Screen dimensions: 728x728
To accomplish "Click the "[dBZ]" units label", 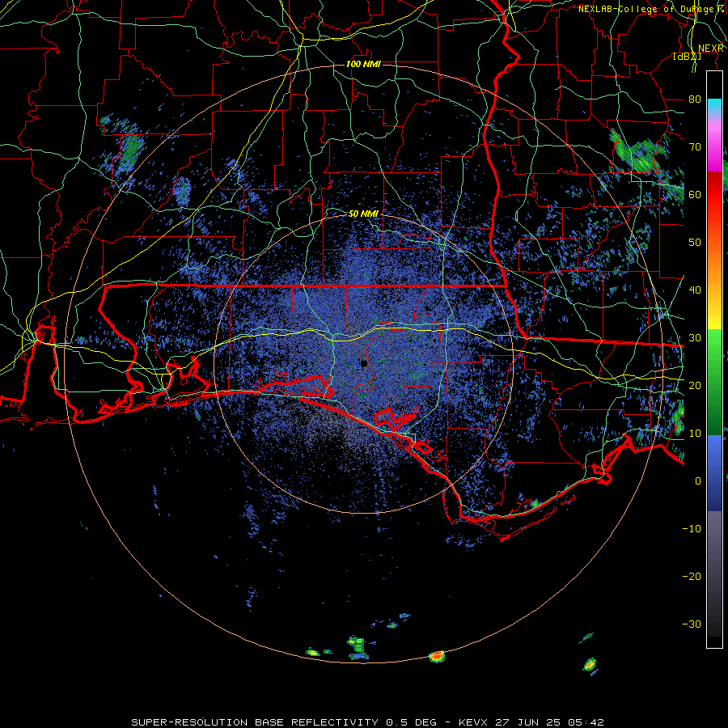I will click(687, 57).
